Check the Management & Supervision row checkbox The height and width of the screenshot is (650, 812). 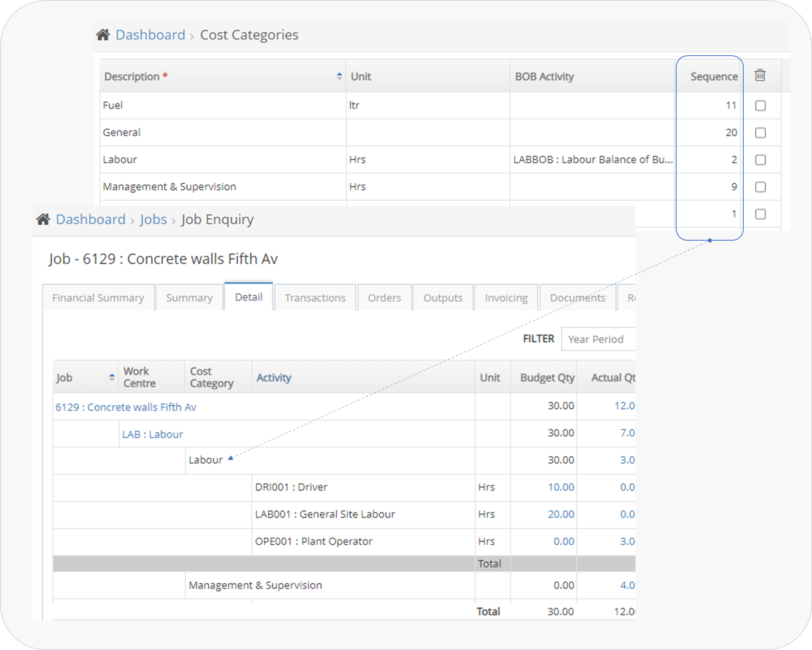(760, 187)
